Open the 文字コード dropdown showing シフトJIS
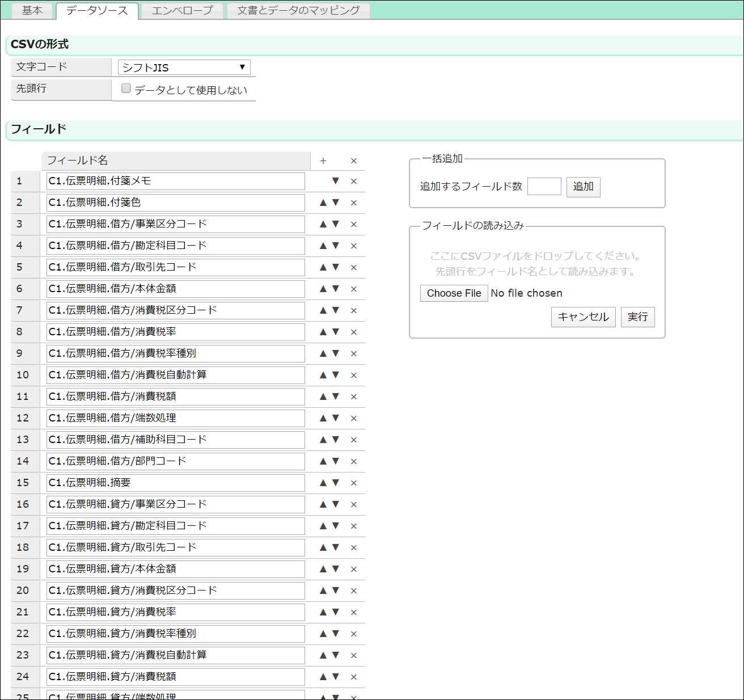 (x=184, y=68)
